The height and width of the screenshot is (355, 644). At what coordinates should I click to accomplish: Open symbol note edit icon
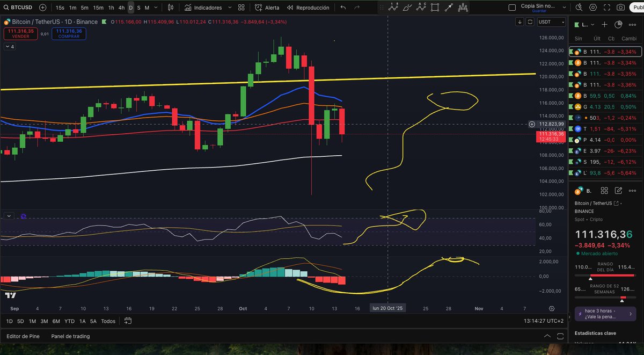618,191
